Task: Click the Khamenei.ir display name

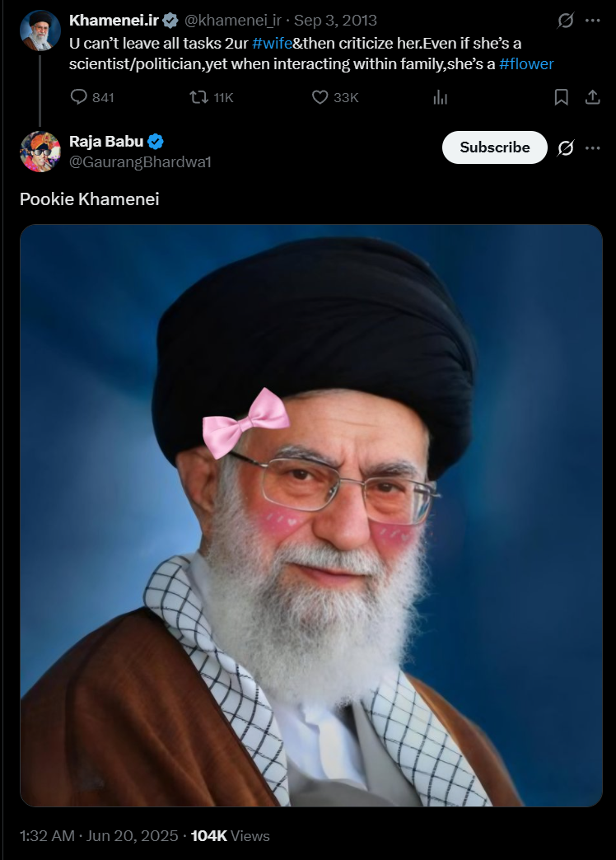Action: click(114, 21)
